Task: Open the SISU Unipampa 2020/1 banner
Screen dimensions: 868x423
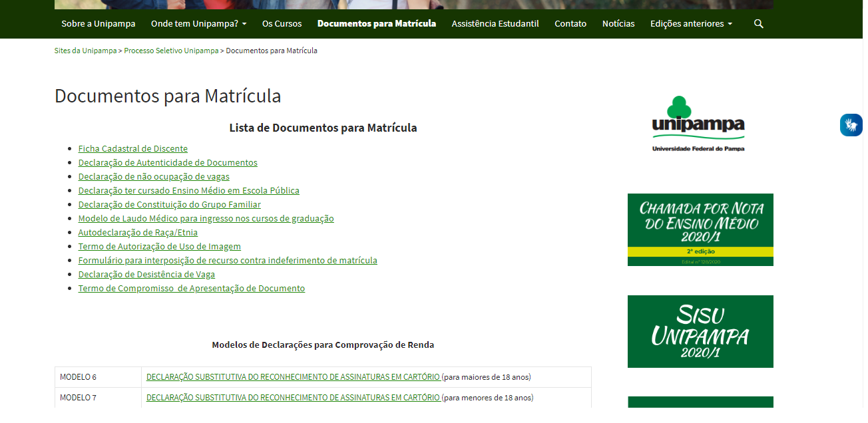Action: click(700, 331)
